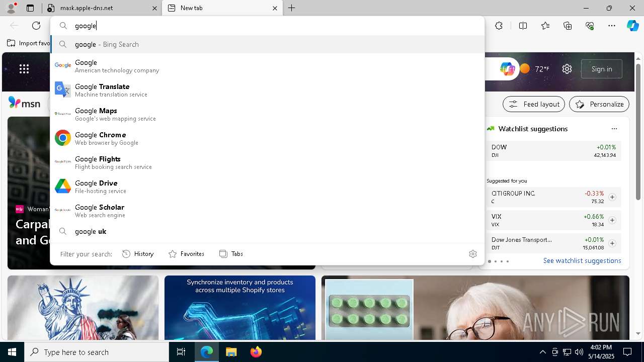644x362 pixels.
Task: Open the Copilot icon
Action: (x=632, y=26)
